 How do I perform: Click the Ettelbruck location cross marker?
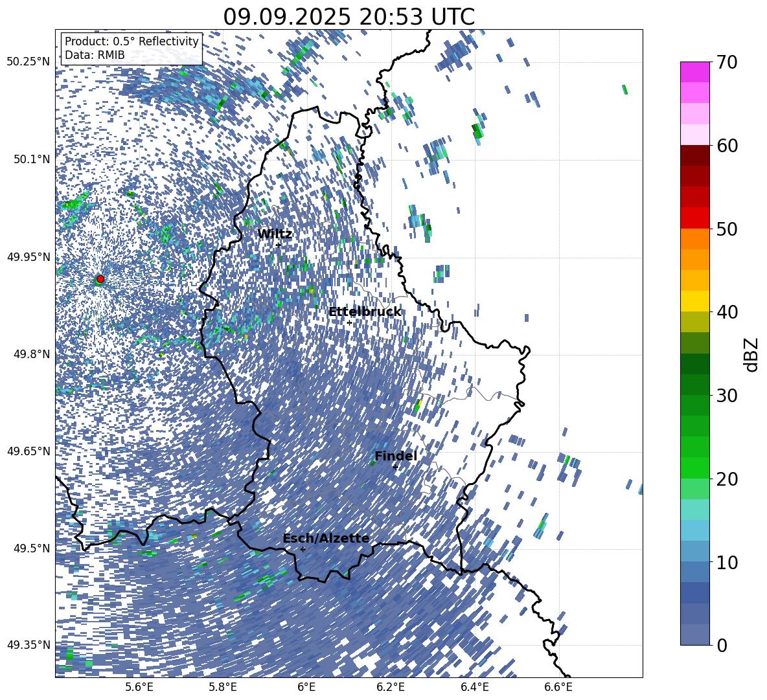(x=349, y=323)
